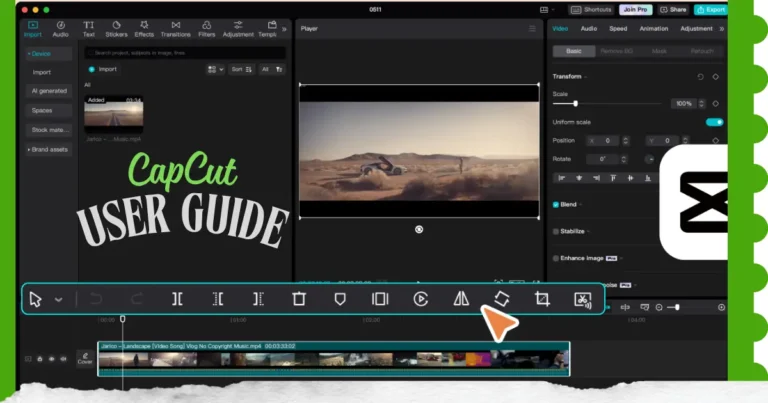The image size is (768, 403).
Task: Click the auto-cut scissors and sound icon
Action: click(582, 300)
